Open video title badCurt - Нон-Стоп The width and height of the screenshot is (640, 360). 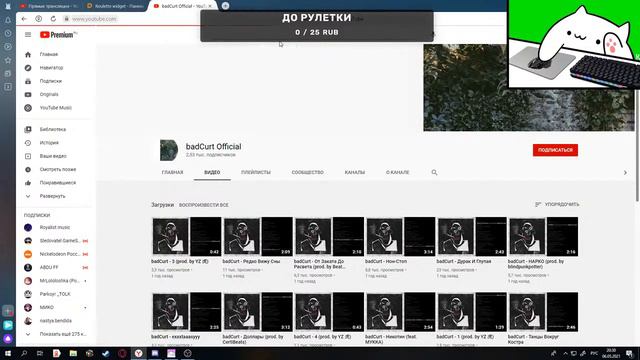pos(386,261)
